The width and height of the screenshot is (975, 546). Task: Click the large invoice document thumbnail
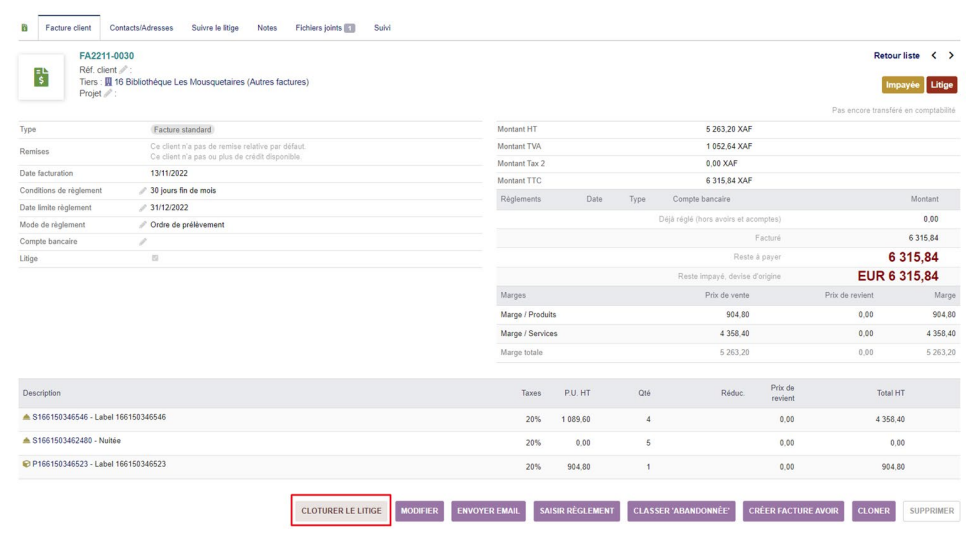pyautogui.click(x=41, y=77)
